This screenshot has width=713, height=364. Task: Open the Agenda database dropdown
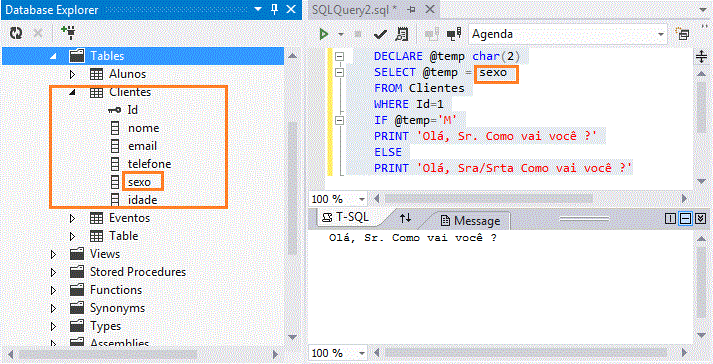[567, 34]
